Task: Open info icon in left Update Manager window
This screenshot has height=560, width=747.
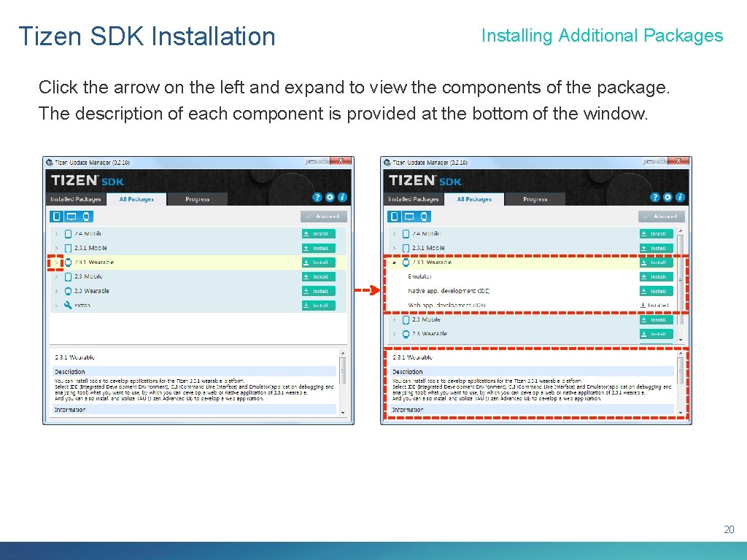Action: pyautogui.click(x=342, y=197)
